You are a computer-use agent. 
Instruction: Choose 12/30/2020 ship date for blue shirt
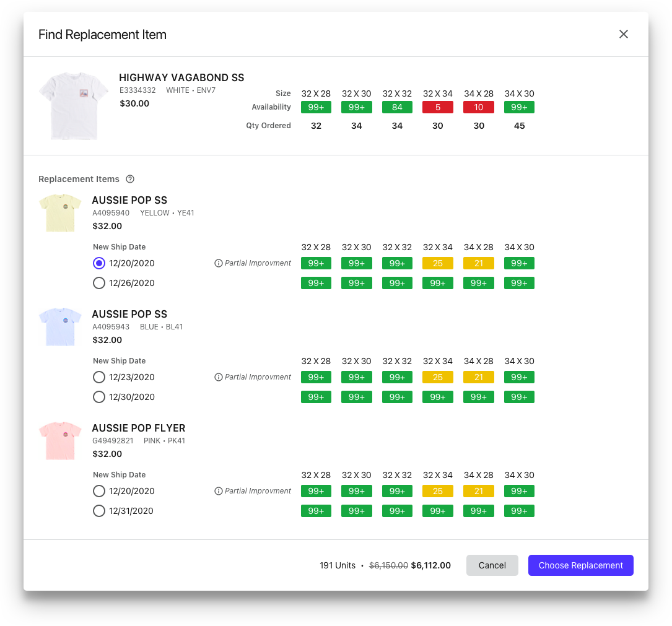tap(99, 397)
